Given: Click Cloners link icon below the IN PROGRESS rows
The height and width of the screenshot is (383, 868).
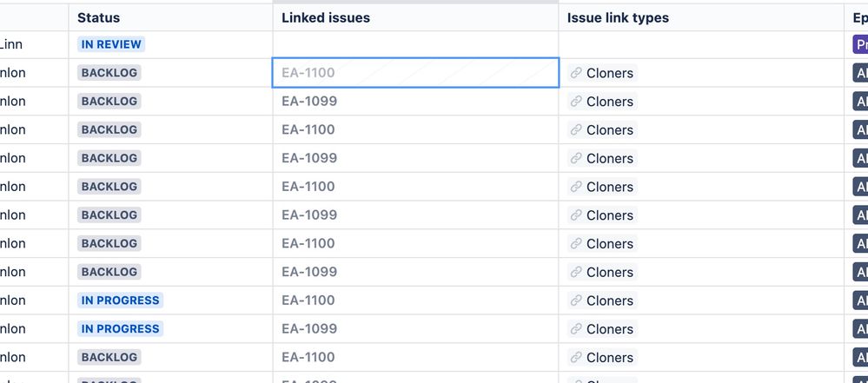Looking at the screenshot, I should (576, 358).
